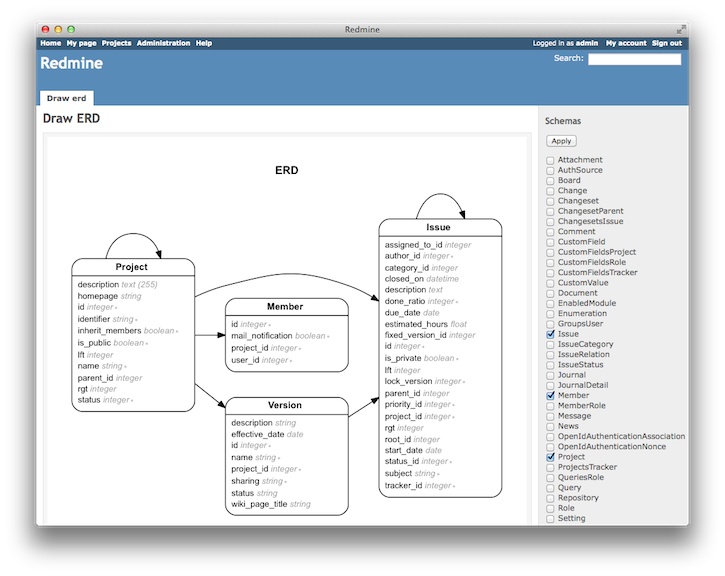This screenshot has height=576, width=725.
Task: Click the Apply button under Schemas
Action: click(561, 141)
